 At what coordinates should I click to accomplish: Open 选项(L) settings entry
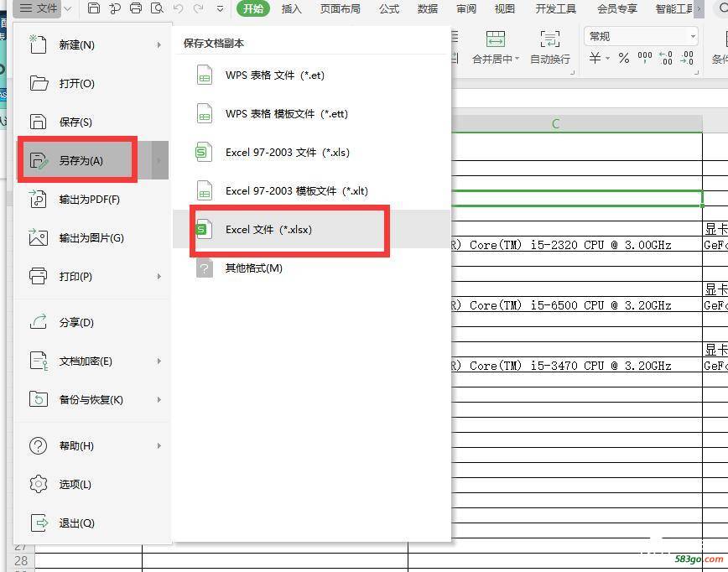93,485
